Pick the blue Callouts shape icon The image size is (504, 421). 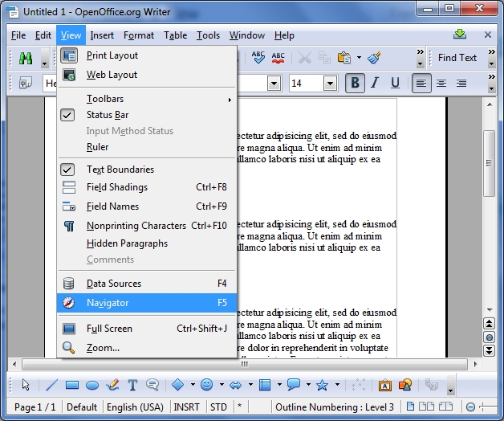pos(294,384)
